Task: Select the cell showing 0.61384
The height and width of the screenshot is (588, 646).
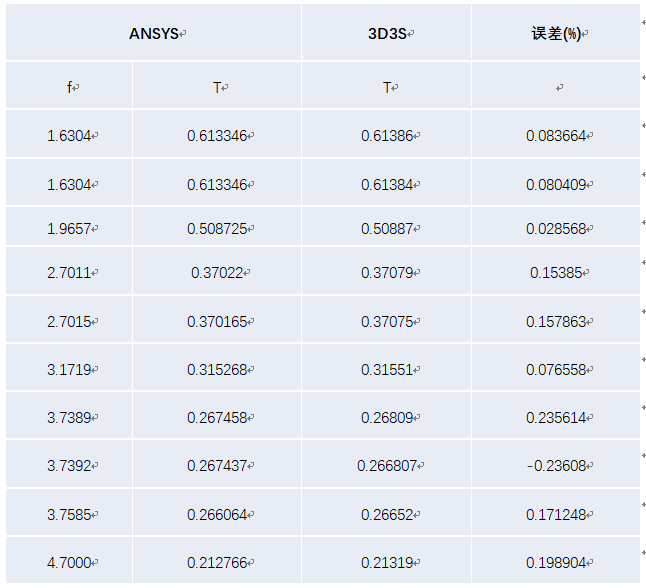Action: click(386, 182)
